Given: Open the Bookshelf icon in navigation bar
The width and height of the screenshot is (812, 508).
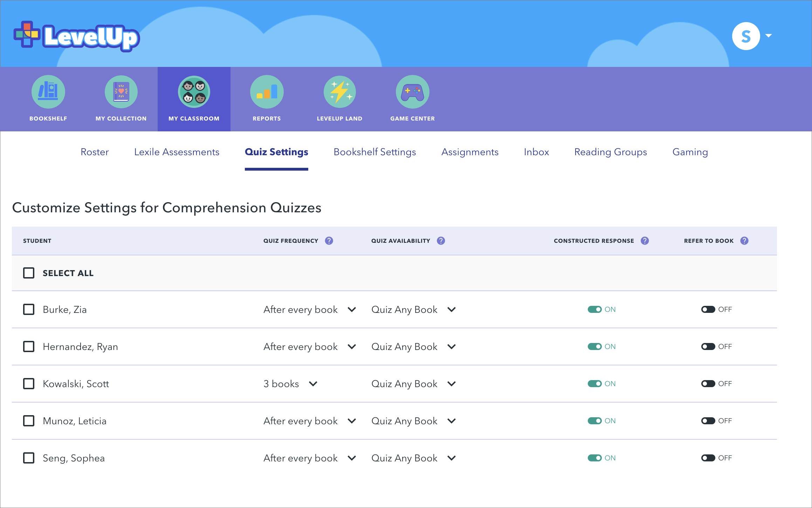Looking at the screenshot, I should coord(48,92).
